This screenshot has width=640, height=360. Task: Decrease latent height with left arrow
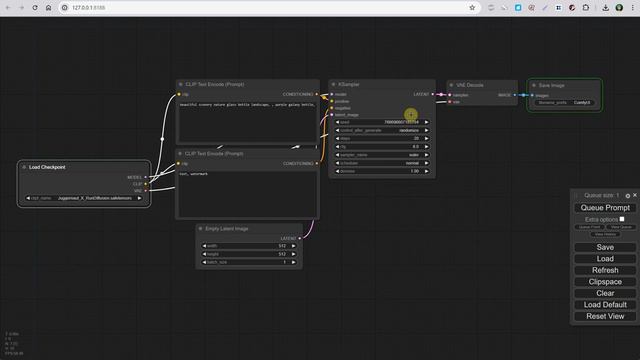tap(204, 254)
